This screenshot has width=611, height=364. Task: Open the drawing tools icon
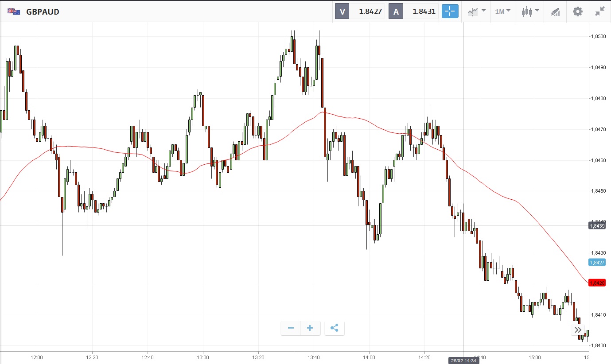[x=556, y=12]
